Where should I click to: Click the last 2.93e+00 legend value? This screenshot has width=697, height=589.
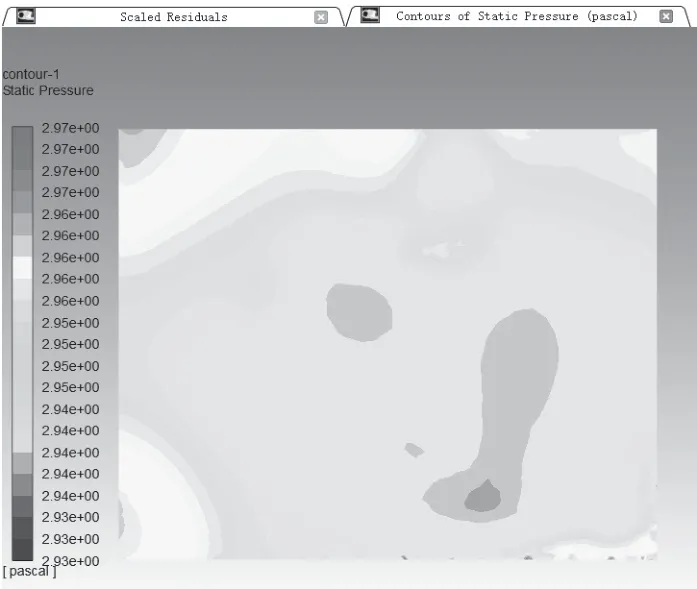(70, 561)
